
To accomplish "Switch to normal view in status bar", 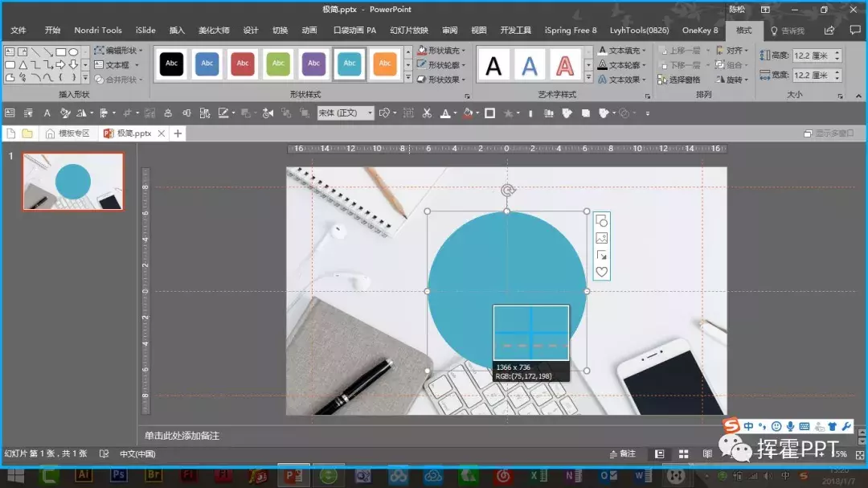I will click(x=659, y=453).
